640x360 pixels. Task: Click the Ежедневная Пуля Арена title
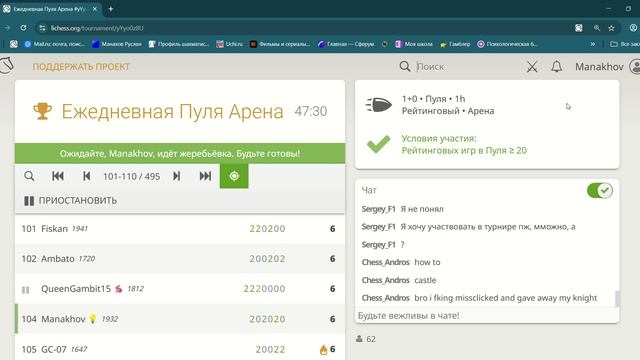tap(172, 111)
